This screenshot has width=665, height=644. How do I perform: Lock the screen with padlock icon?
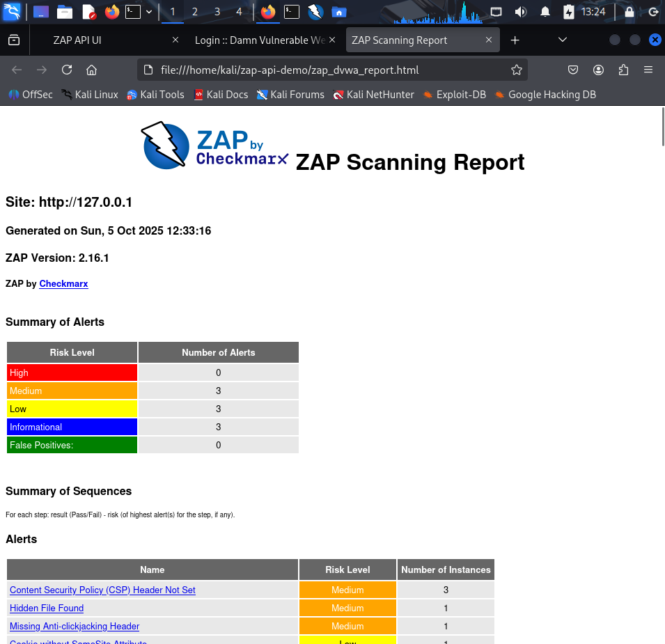(629, 12)
